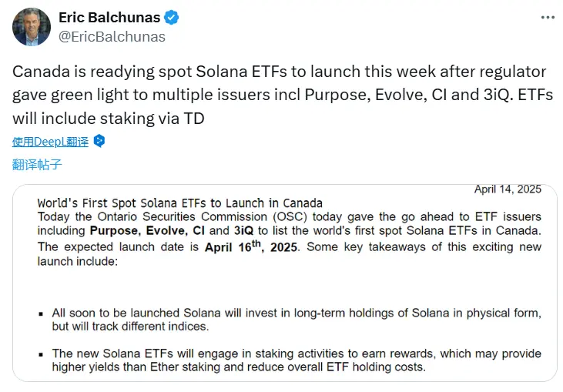Screen dimensions: 563x392
Task: Click the blue verified badge
Action: pos(174,17)
